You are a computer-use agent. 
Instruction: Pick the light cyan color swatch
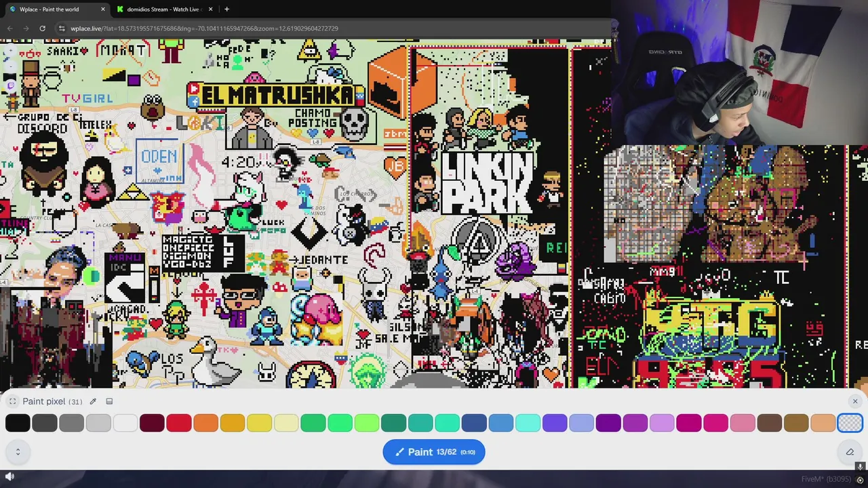pos(528,423)
